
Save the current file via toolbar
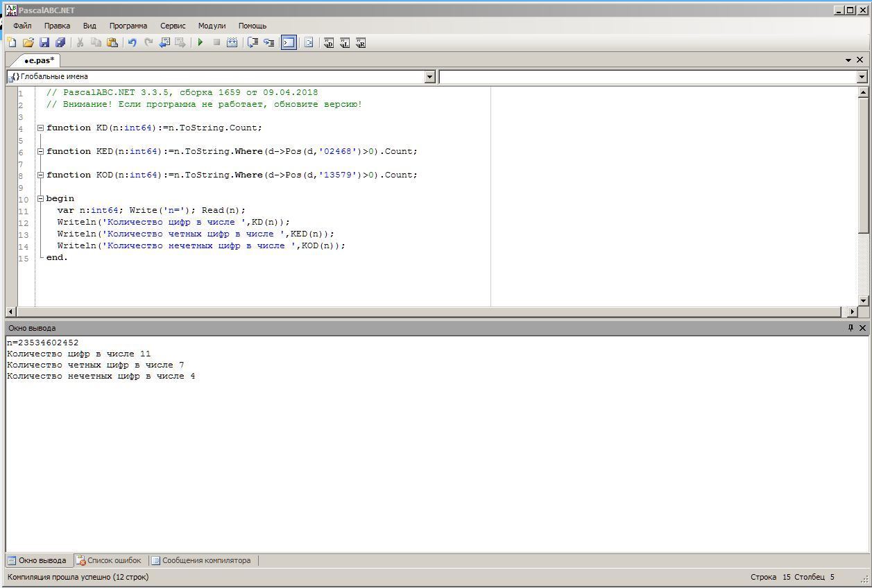[44, 43]
